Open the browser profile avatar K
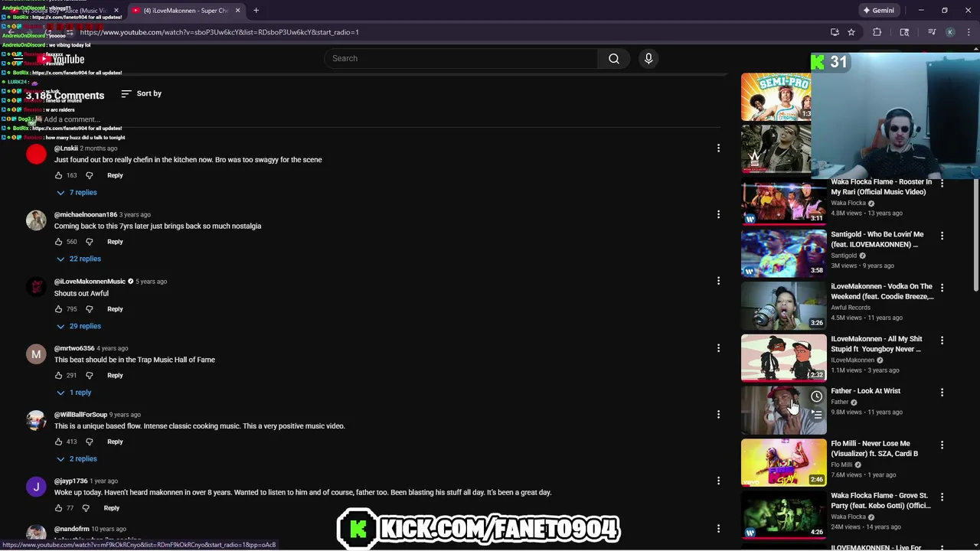The image size is (980, 551). point(950,32)
